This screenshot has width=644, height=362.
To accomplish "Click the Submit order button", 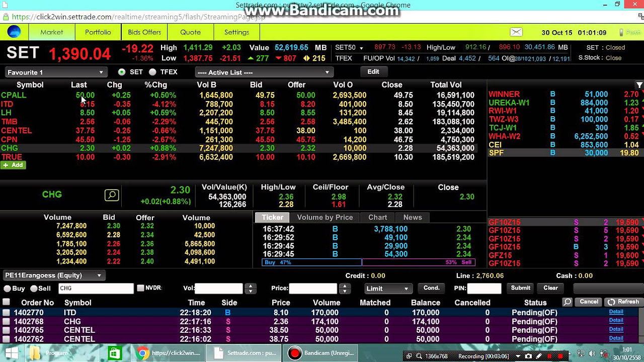I will tap(521, 288).
